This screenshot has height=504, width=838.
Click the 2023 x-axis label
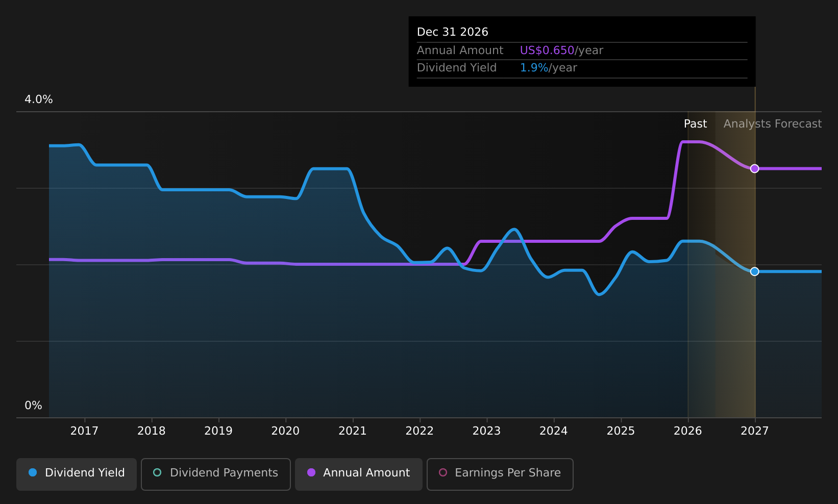pos(486,431)
